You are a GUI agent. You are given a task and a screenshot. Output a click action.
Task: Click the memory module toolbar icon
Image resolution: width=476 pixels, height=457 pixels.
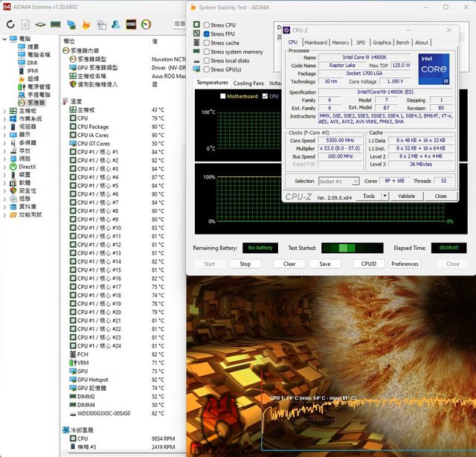pyautogui.click(x=56, y=24)
